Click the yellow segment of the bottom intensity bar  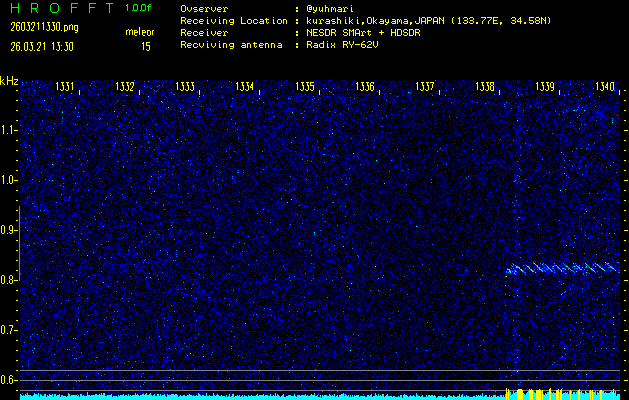(560, 393)
